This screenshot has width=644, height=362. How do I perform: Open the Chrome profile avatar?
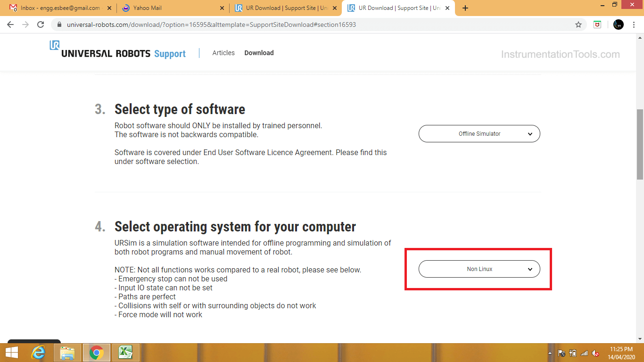619,25
